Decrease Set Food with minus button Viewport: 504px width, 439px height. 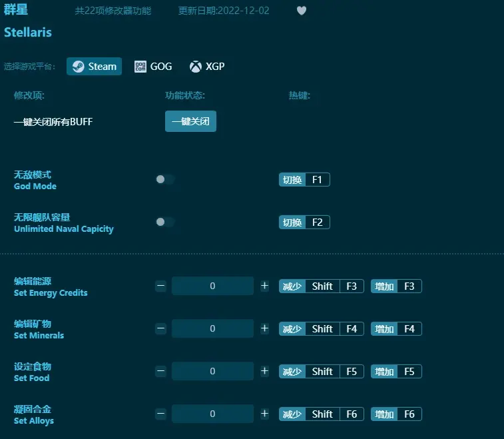(160, 371)
